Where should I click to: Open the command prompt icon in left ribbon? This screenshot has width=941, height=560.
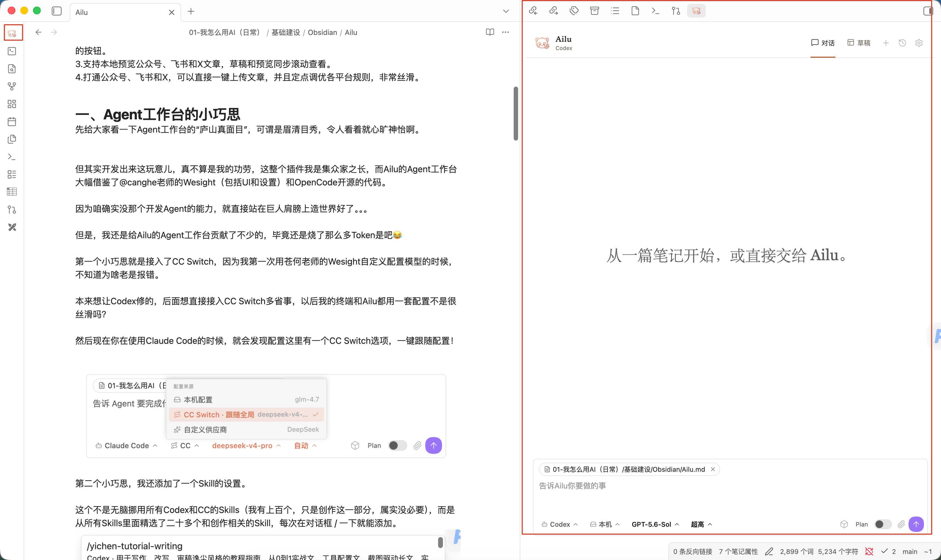click(x=12, y=157)
